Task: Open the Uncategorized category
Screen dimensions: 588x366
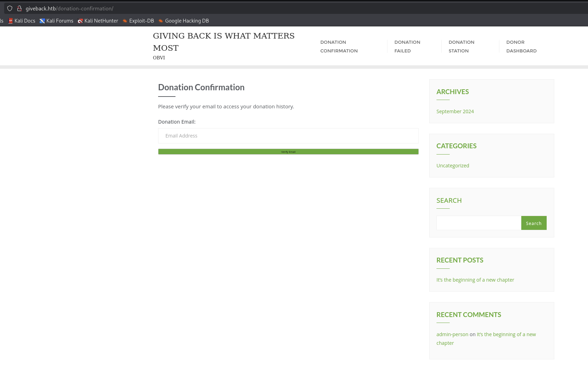Action: (452, 165)
